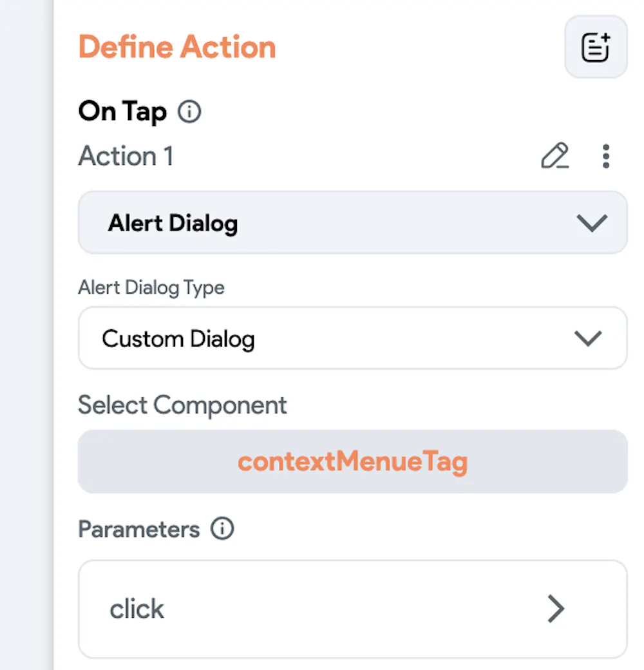
Task: Click the word click in parameter box
Action: coord(137,609)
